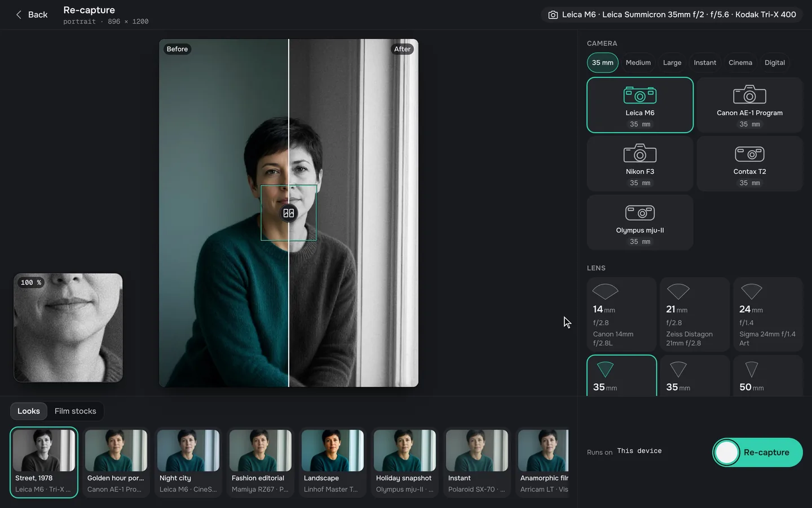Viewport: 812px width, 508px height.
Task: Switch to 35 mm camera format
Action: [x=603, y=63]
